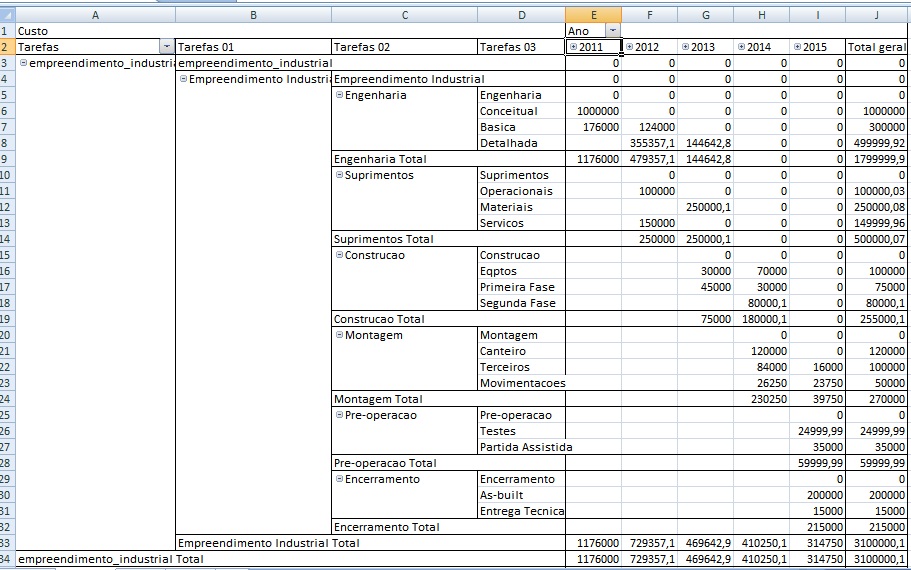Select column H header
The image size is (911, 570).
(762, 15)
